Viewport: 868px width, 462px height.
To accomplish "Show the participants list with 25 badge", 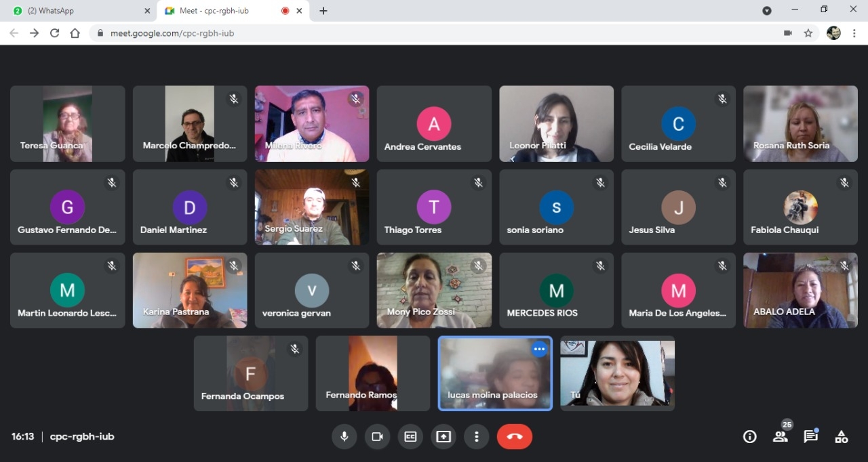I will pyautogui.click(x=781, y=437).
